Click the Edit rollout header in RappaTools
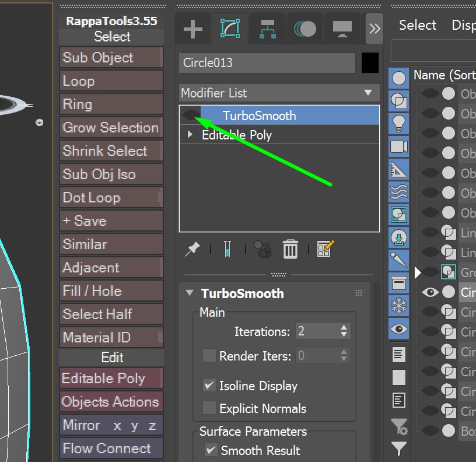The width and height of the screenshot is (476, 462). click(x=111, y=357)
